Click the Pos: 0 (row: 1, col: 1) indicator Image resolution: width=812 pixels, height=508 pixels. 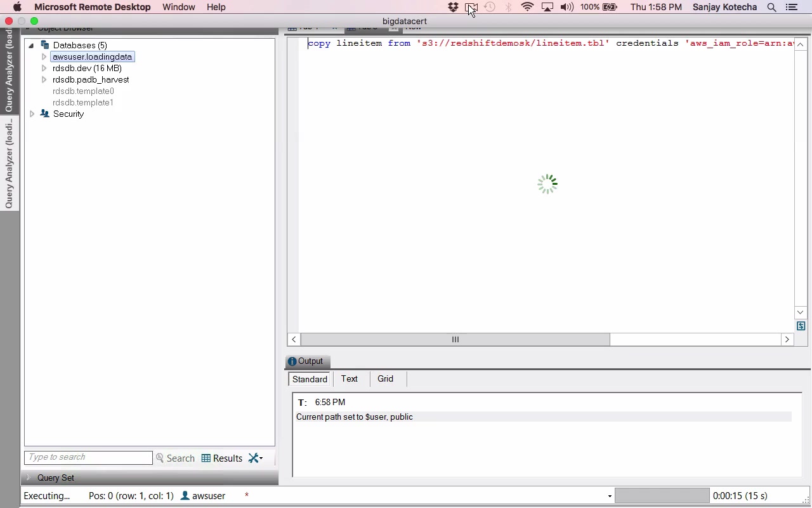point(131,496)
